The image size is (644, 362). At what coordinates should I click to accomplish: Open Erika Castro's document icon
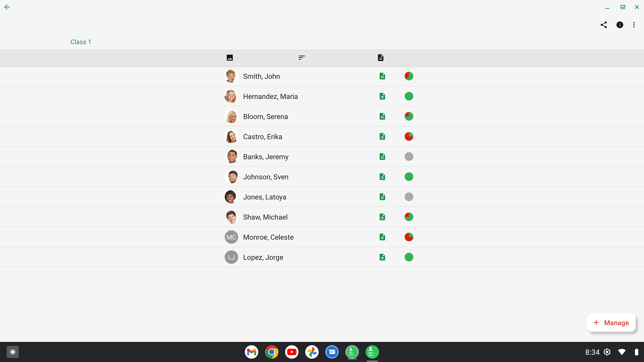click(382, 136)
